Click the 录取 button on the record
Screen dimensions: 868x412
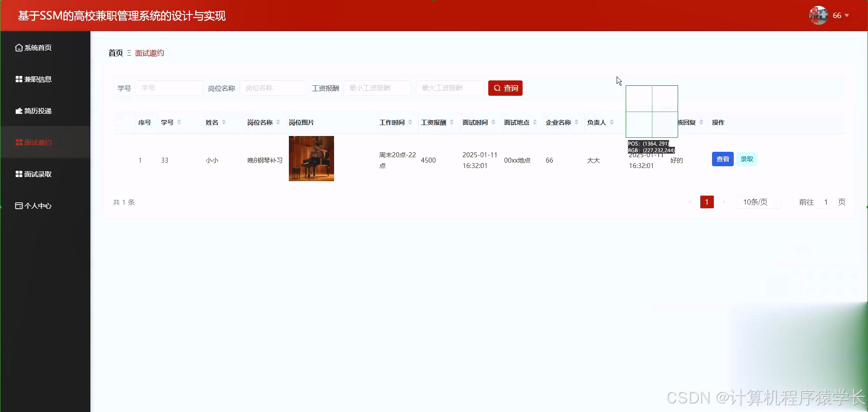[747, 159]
